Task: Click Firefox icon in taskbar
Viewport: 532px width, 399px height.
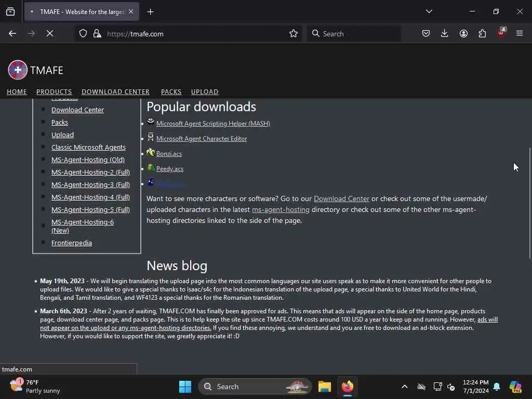Action: (x=348, y=387)
